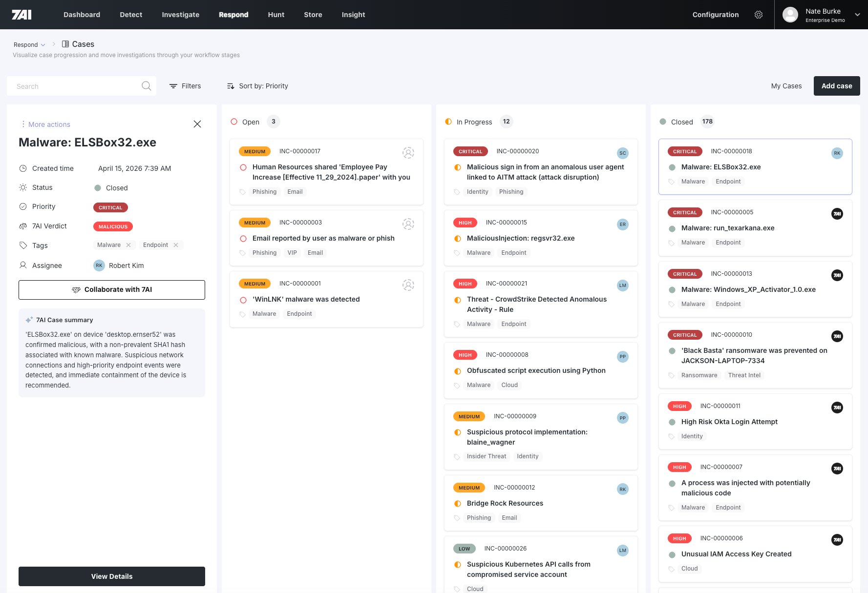Screen dimensions: 868x593
Task: Open the Filters options
Action: click(x=185, y=86)
